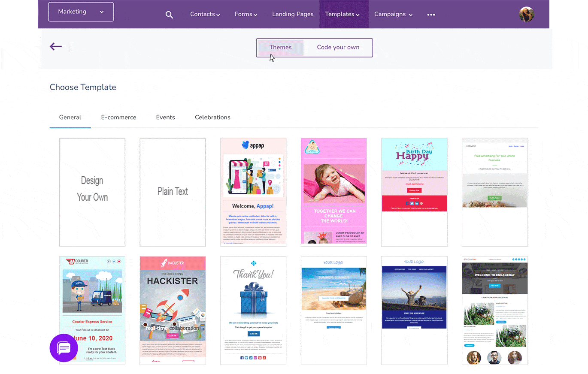Screen dimensions: 588x374
Task: Expand the Forms menu
Action: tap(246, 14)
